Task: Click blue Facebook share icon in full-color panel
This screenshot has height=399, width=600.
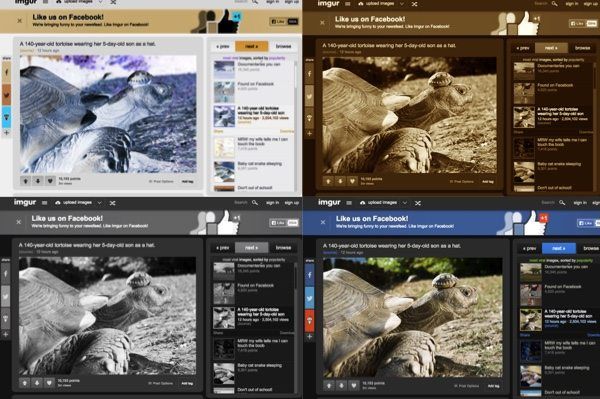Action: (x=310, y=275)
